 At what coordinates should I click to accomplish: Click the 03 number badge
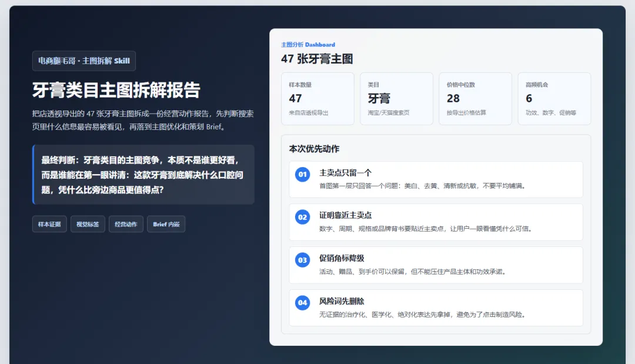click(x=303, y=260)
